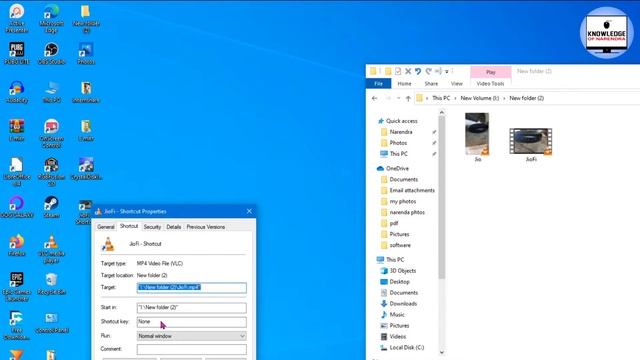Viewport: 640px width, 360px height.
Task: Open the Customize Quick Access Toolbar dropdown arrow
Action: pos(447,72)
